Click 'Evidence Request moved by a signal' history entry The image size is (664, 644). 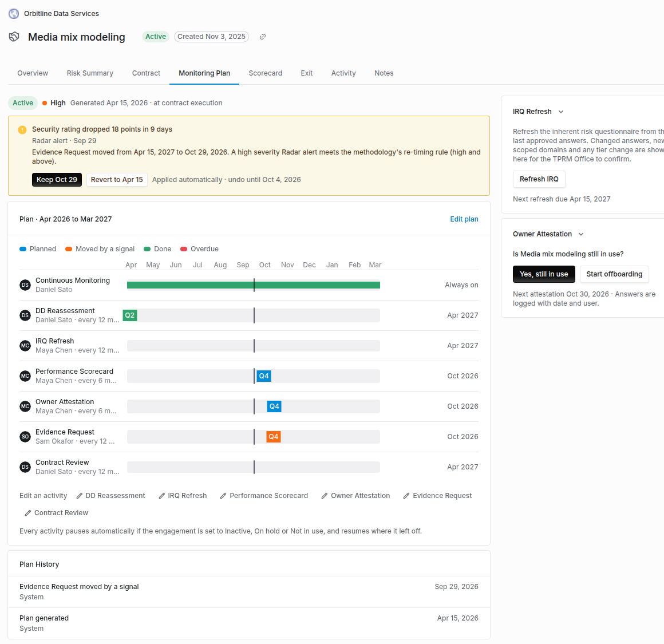coord(249,592)
